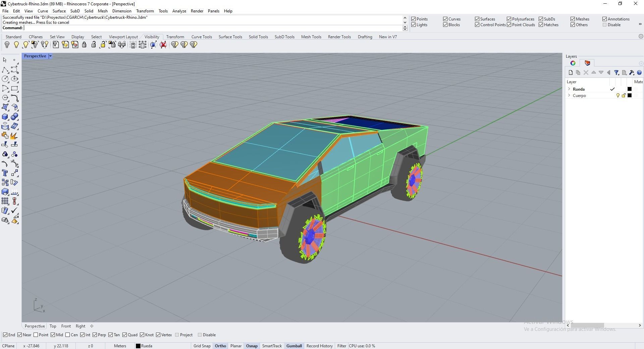This screenshot has width=644, height=349.
Task: Click the Explode icon
Action: pos(14,136)
